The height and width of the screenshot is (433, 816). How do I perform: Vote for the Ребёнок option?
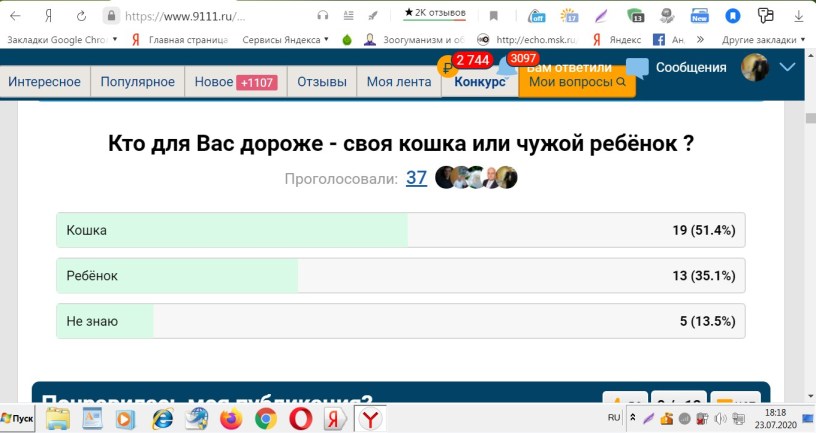(x=400, y=276)
